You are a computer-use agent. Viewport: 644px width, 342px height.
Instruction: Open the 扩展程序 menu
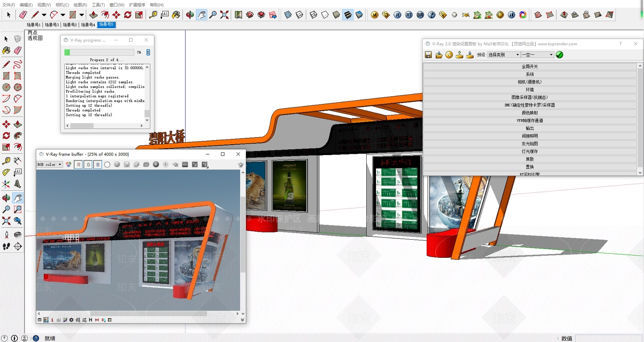point(137,5)
